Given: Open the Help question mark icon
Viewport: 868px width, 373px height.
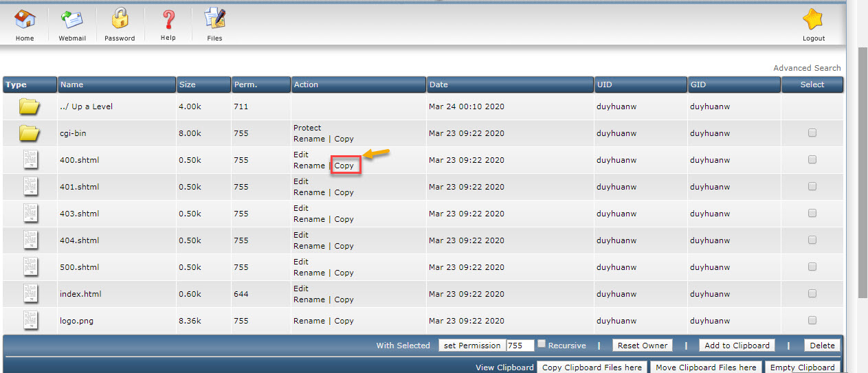Looking at the screenshot, I should [168, 19].
